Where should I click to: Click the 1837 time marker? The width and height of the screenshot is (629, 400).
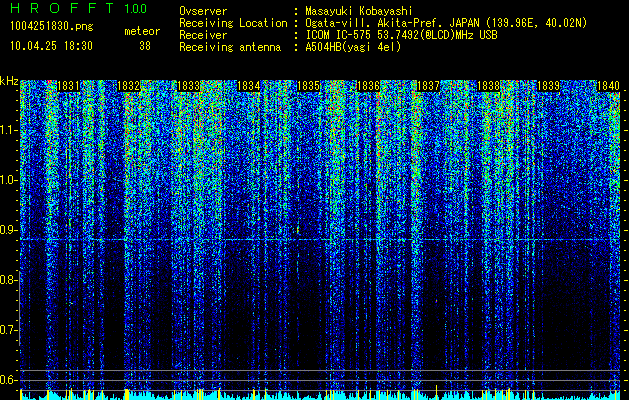[428, 86]
